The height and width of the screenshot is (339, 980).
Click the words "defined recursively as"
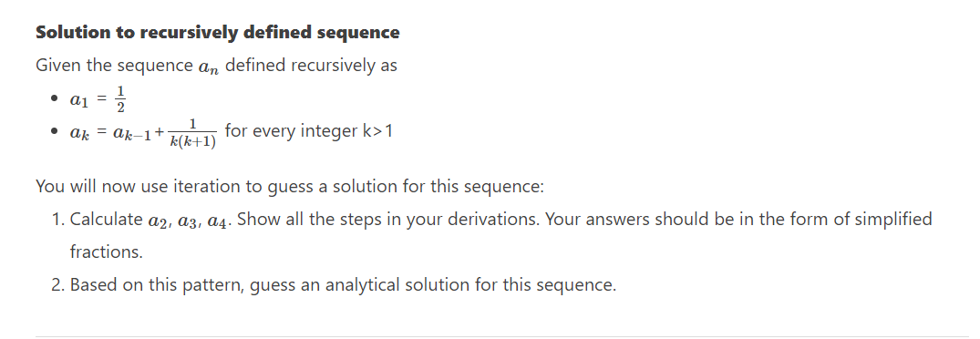click(311, 66)
